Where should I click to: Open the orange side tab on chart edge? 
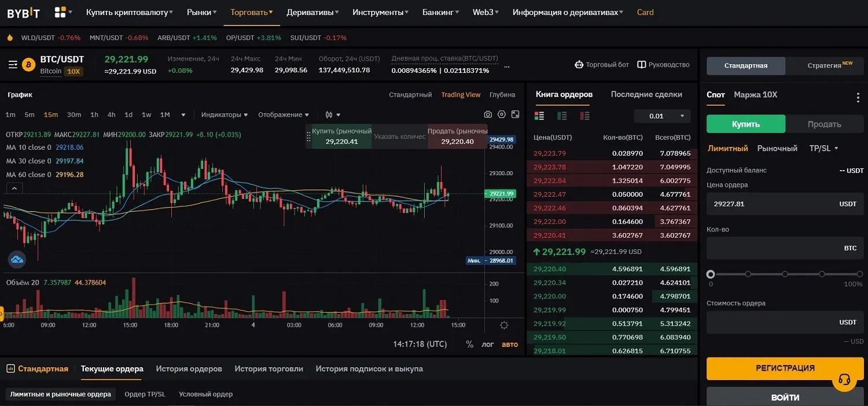2,314
